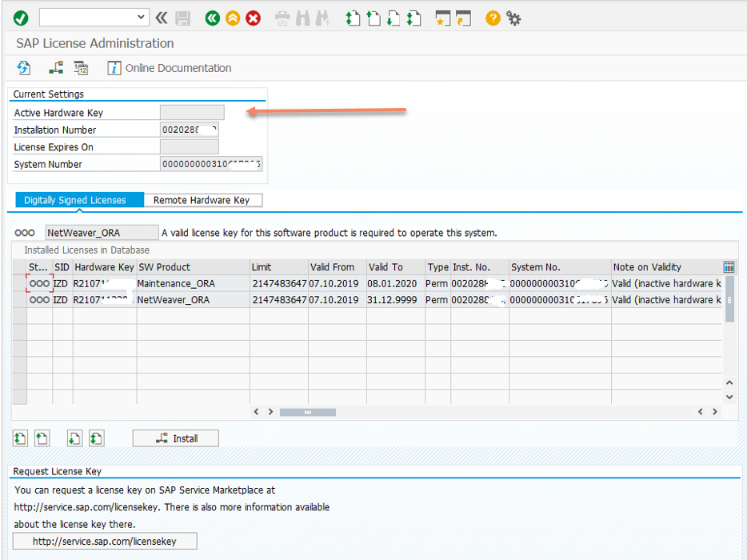Viewport: 747px width, 560px height.
Task: Click status lights in NetWeaver_ORA table row
Action: pyautogui.click(x=39, y=300)
